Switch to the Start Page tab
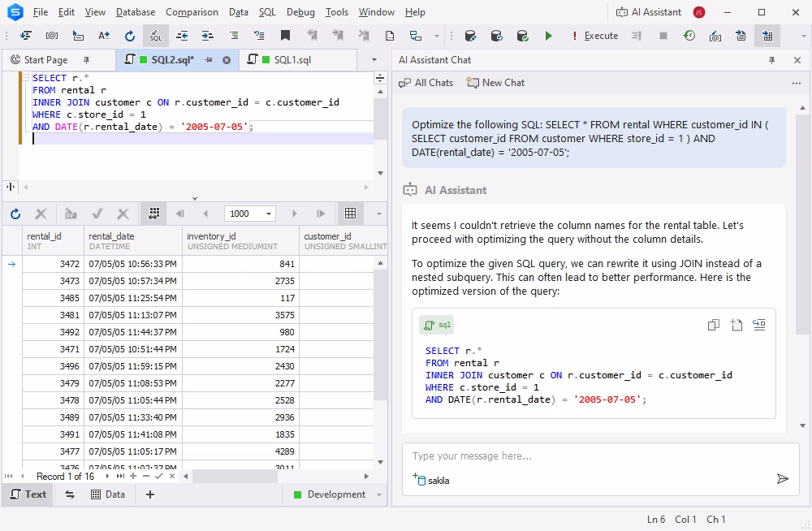 pos(45,60)
